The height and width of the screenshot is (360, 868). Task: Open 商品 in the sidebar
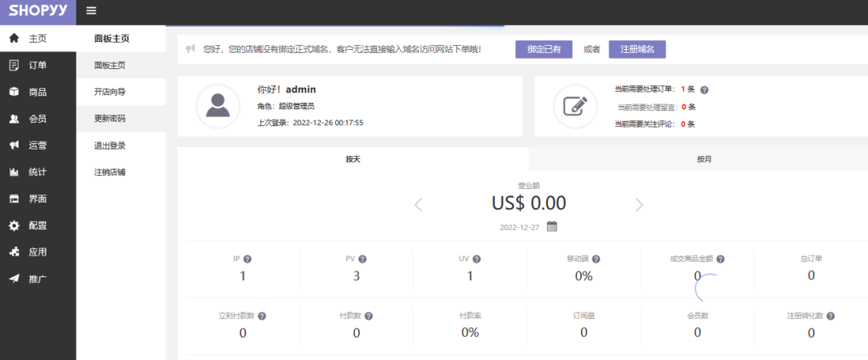[x=39, y=92]
